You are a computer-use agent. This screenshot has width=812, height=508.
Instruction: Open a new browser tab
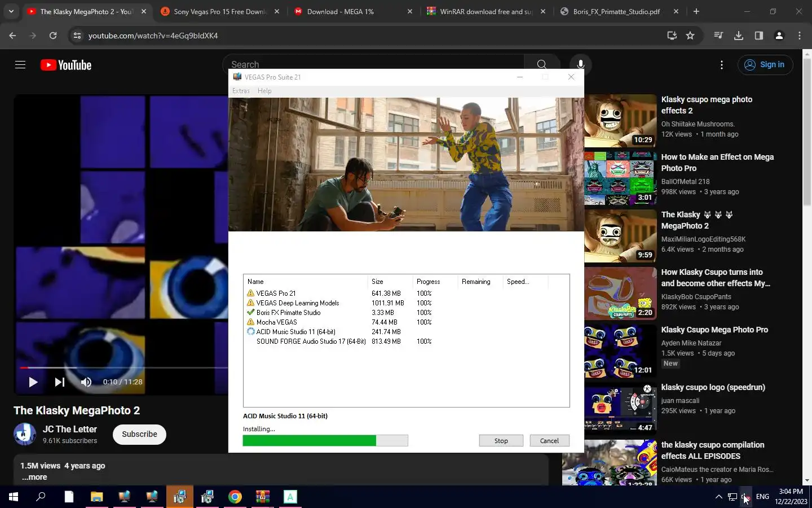tap(696, 11)
